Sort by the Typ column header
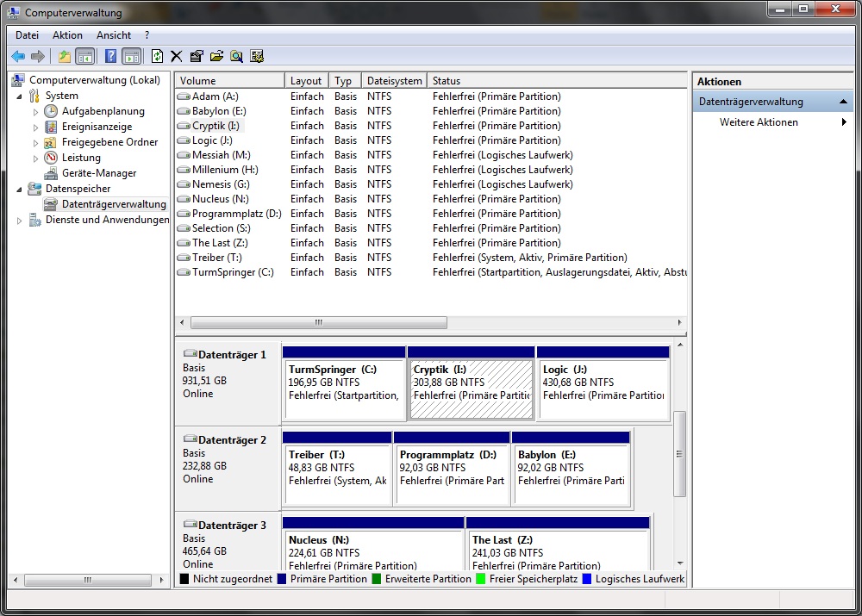This screenshot has width=862, height=616. point(346,81)
